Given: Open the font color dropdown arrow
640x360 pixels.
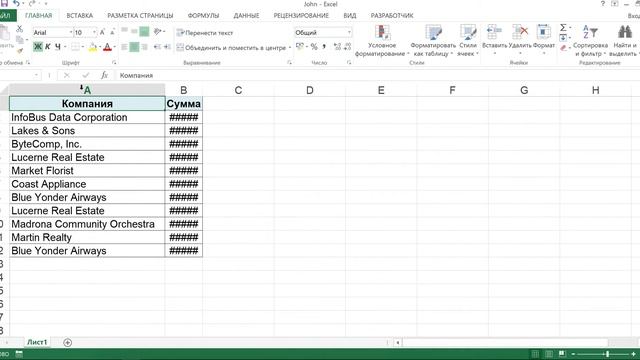Looking at the screenshot, I should tap(114, 47).
